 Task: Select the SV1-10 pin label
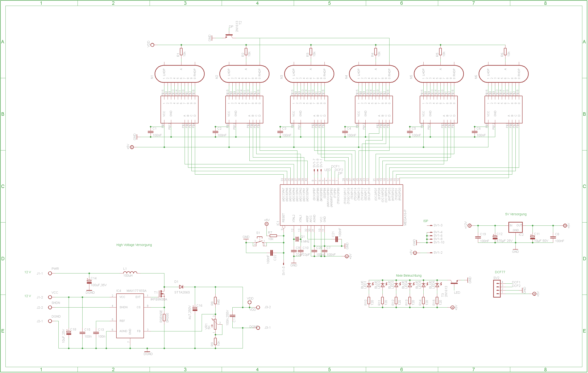[x=439, y=242]
